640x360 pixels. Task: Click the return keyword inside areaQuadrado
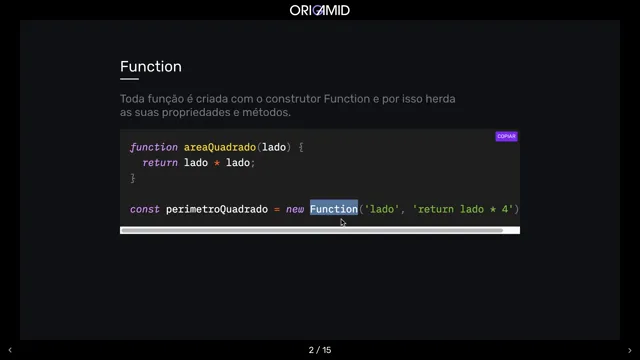160,163
